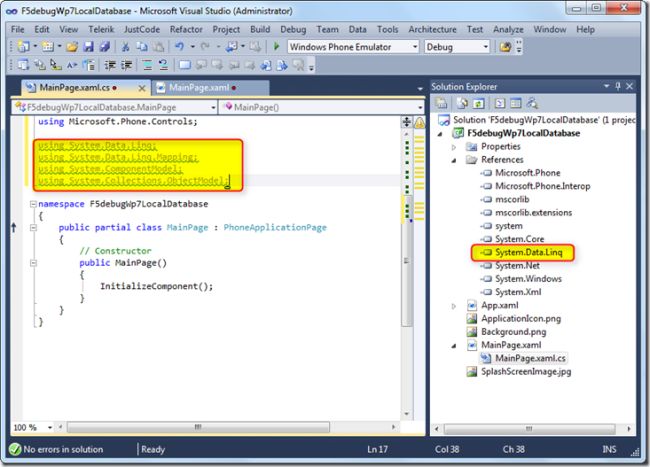Toggle auto-hide pin on Solution Explorer

point(618,86)
